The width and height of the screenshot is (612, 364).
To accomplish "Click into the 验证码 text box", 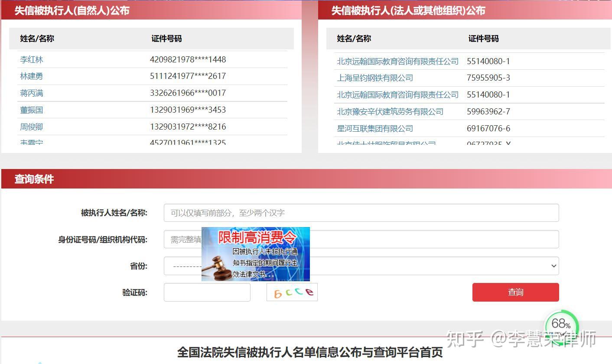I will [207, 292].
